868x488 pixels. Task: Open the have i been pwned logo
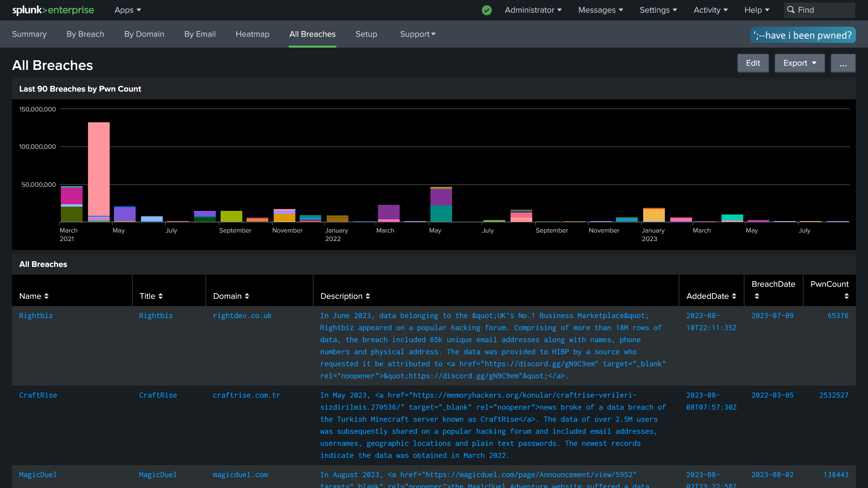pyautogui.click(x=802, y=35)
